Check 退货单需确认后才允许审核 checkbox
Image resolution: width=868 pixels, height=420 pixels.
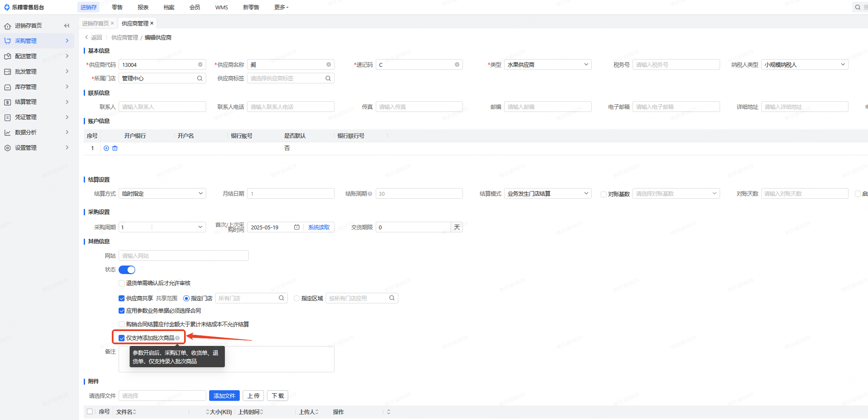[122, 283]
